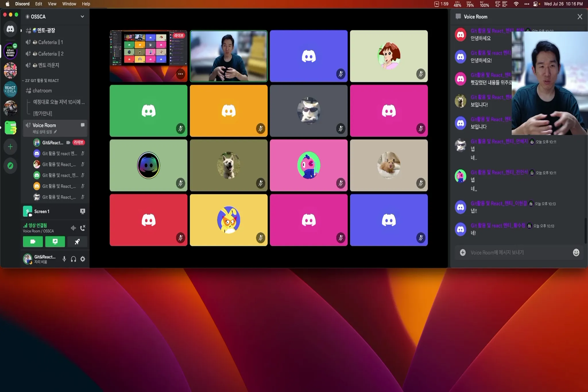
Task: Stop streaming Screen 1
Action: (x=83, y=211)
